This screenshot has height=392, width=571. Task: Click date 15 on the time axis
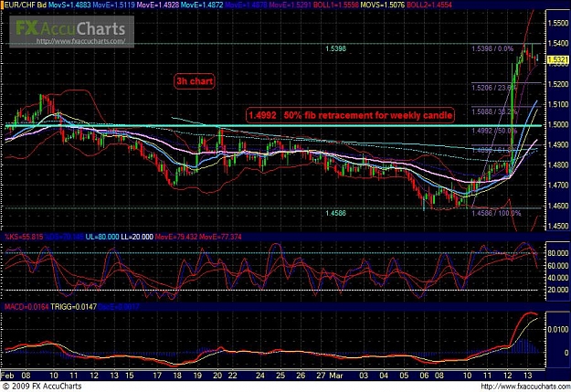pos(130,376)
